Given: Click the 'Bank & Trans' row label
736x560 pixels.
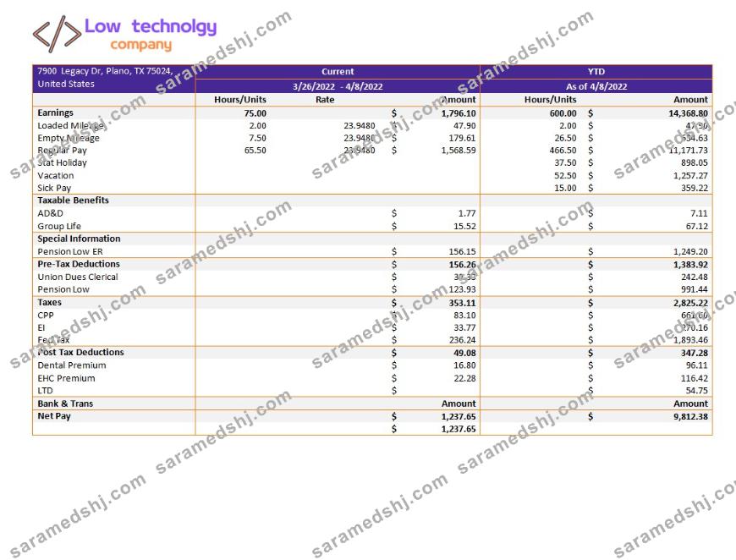Looking at the screenshot, I should 65,404.
